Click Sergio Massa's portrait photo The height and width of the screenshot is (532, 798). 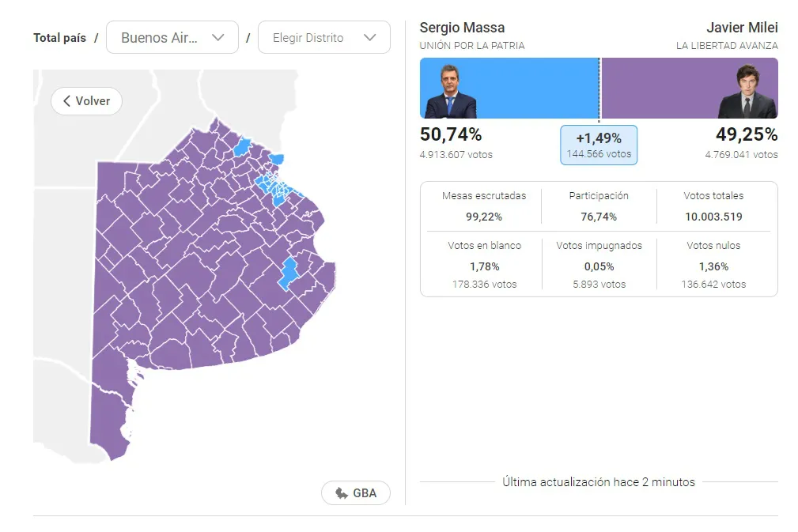451,92
